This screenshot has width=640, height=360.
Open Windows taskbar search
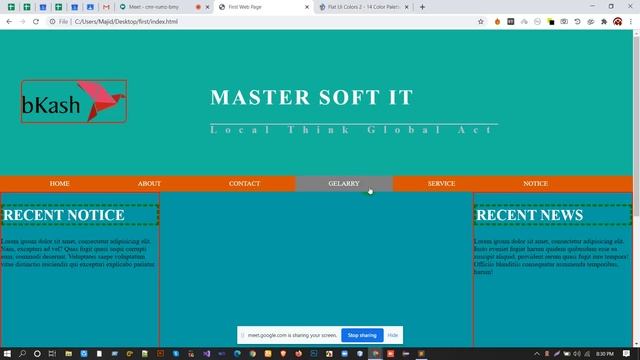point(22,353)
